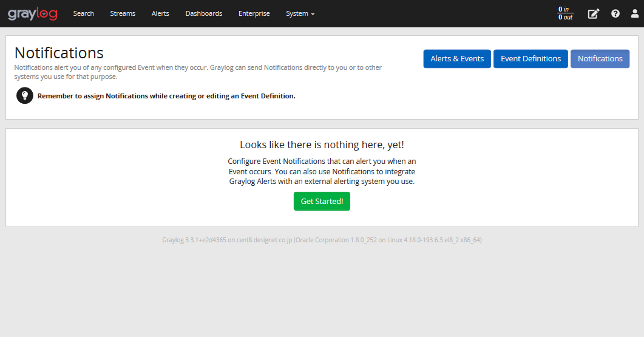Open Alerts in the top navigation
The width and height of the screenshot is (644, 337).
point(160,13)
